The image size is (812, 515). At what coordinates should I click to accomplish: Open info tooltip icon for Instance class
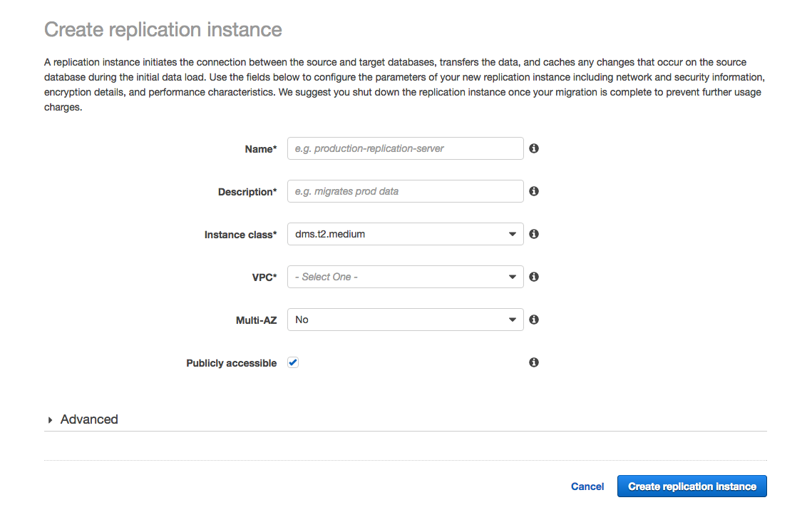click(533, 234)
